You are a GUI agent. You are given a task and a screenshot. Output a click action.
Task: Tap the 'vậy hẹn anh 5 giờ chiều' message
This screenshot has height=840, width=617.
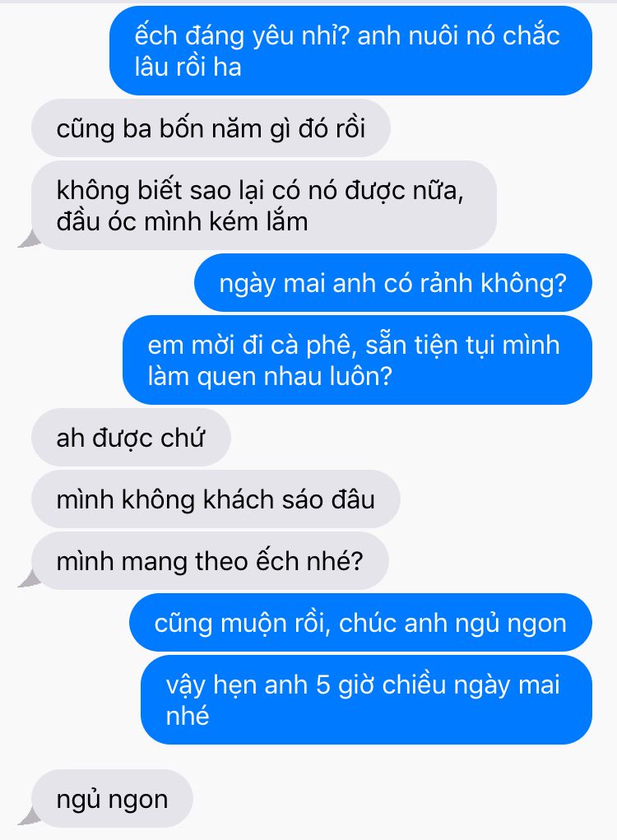[366, 699]
